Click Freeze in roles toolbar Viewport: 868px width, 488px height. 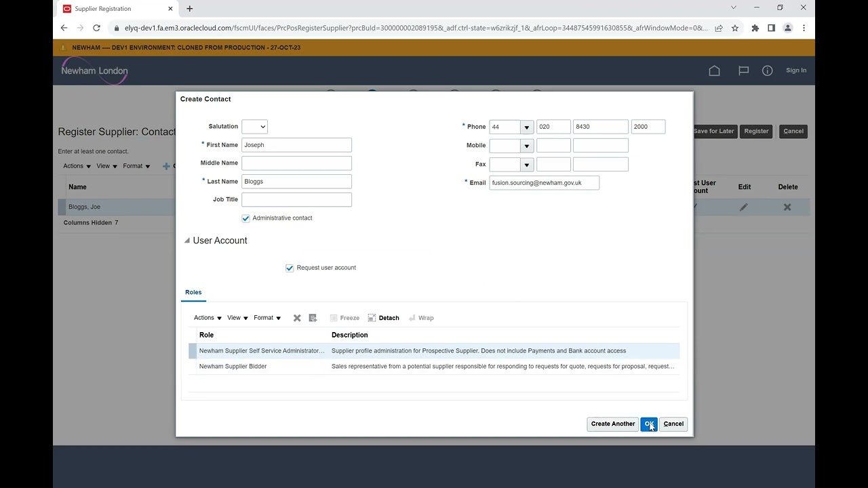344,318
